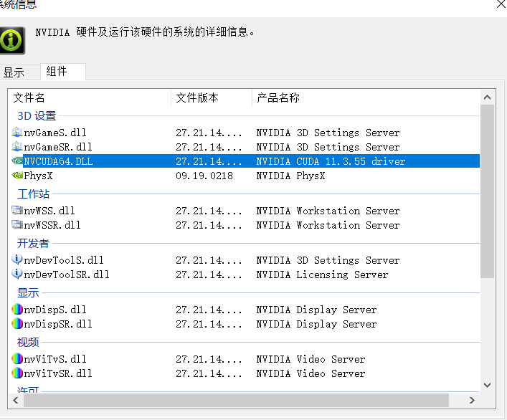Click PhysX version 09.19.0218
This screenshot has height=420, width=507.
pyautogui.click(x=204, y=176)
